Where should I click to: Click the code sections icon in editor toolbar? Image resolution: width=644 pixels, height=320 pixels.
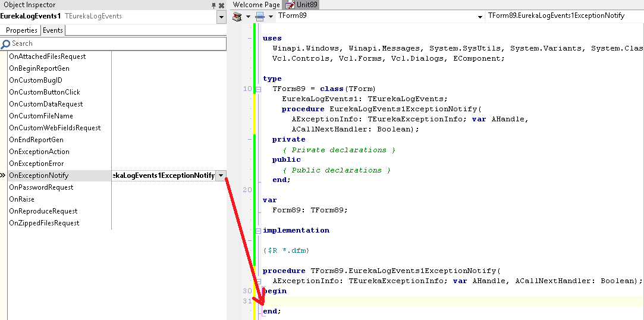pyautogui.click(x=260, y=17)
